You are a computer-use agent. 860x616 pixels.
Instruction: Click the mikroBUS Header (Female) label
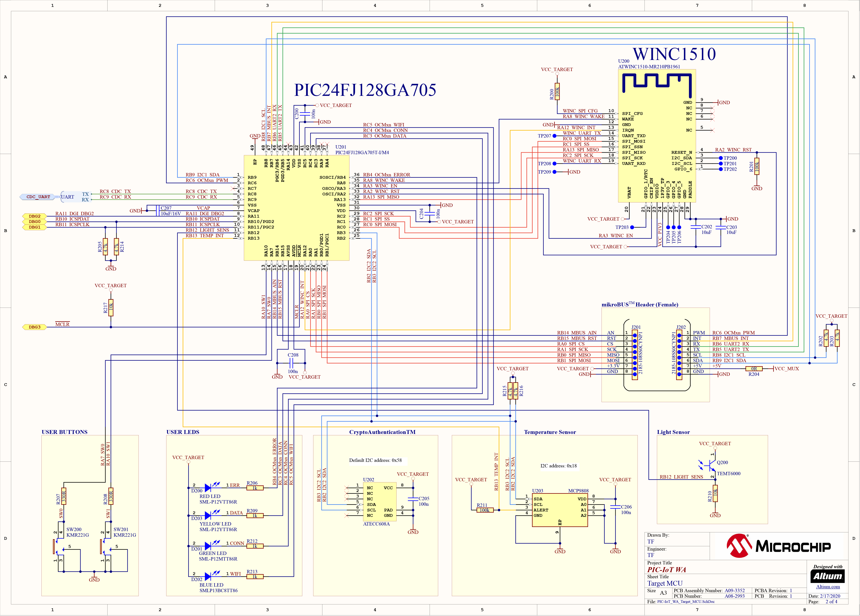640,304
